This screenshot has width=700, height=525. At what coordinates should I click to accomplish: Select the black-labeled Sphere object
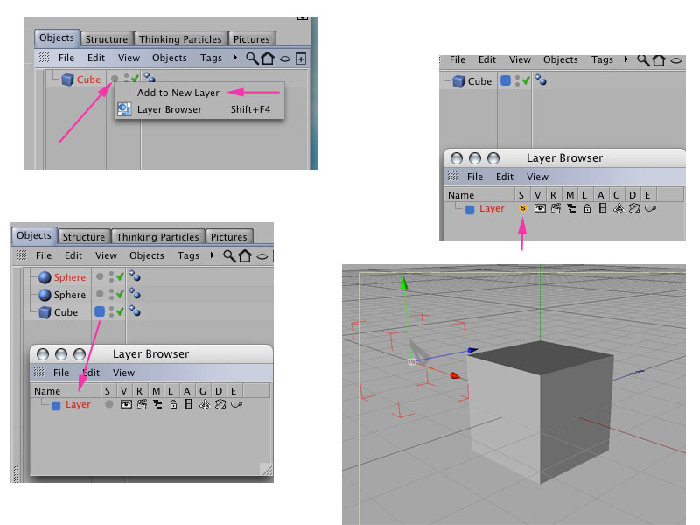(70, 295)
